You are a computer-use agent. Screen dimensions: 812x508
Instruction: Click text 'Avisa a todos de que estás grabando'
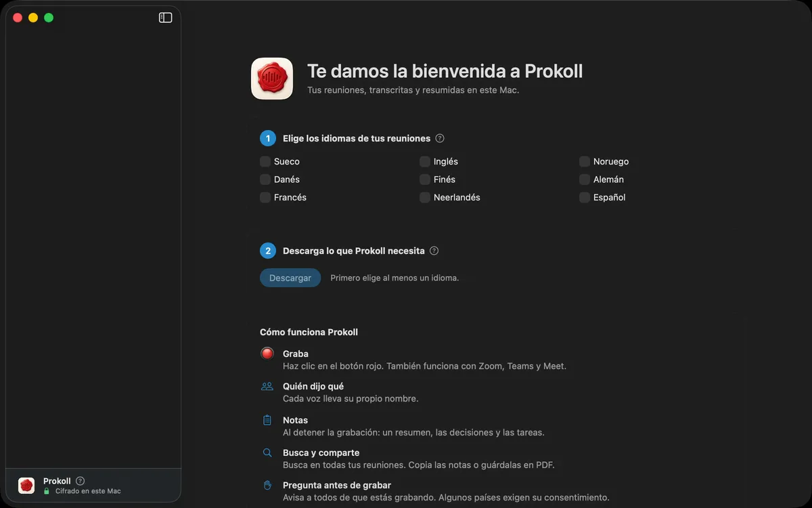click(x=358, y=497)
